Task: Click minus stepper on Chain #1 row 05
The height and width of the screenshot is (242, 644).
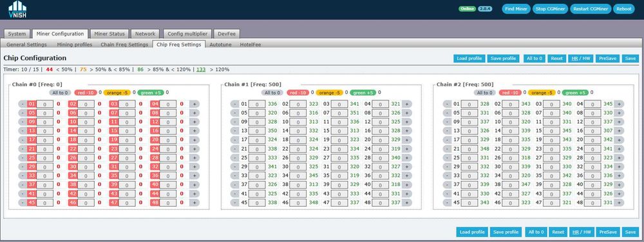Action: pos(234,113)
